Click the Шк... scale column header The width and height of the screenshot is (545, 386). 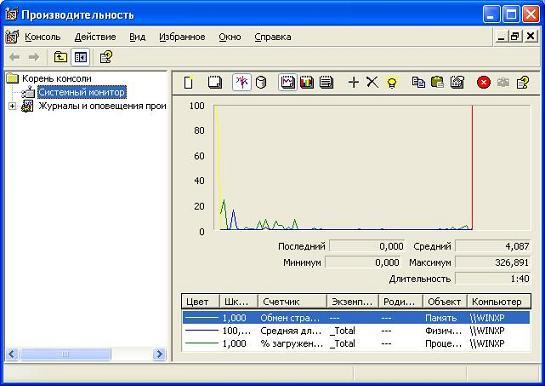(x=239, y=302)
